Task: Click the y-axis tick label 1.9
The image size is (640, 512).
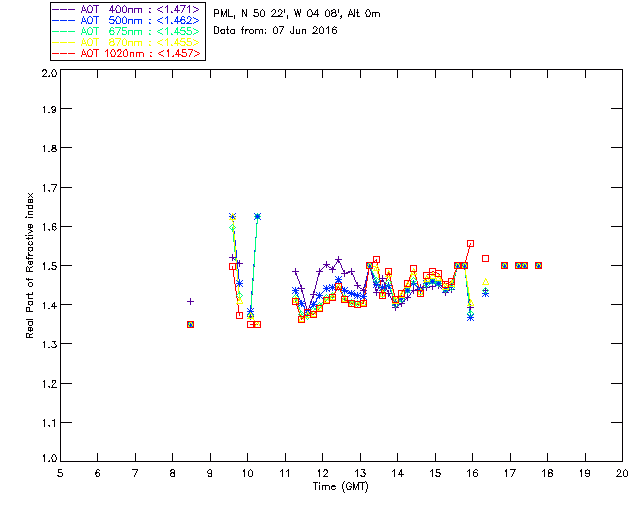Action: 49,109
